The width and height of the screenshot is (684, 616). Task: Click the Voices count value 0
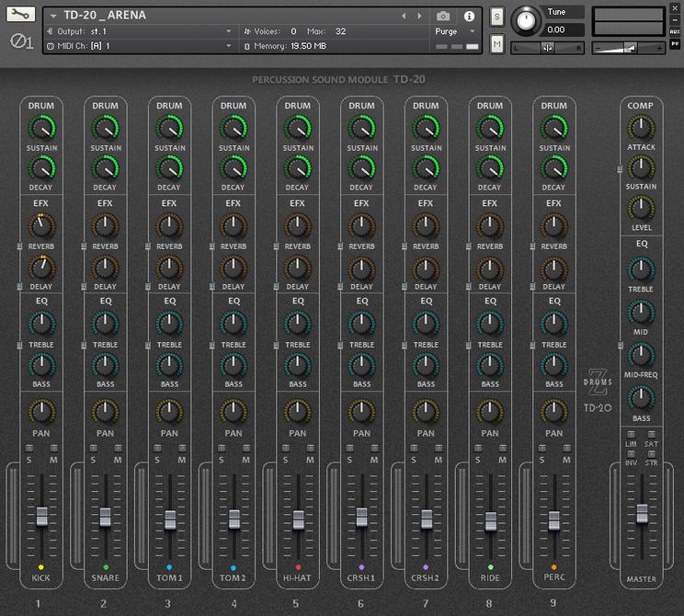coord(293,31)
